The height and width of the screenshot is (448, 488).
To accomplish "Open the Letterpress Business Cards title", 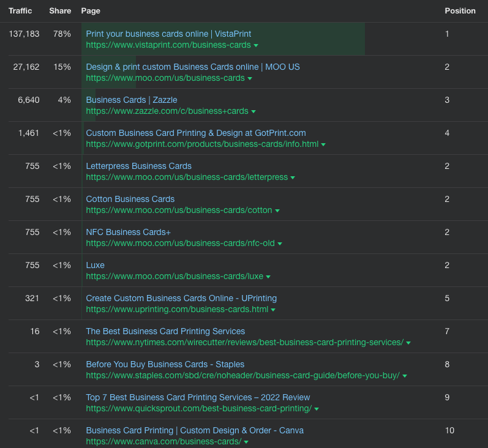I will [138, 166].
